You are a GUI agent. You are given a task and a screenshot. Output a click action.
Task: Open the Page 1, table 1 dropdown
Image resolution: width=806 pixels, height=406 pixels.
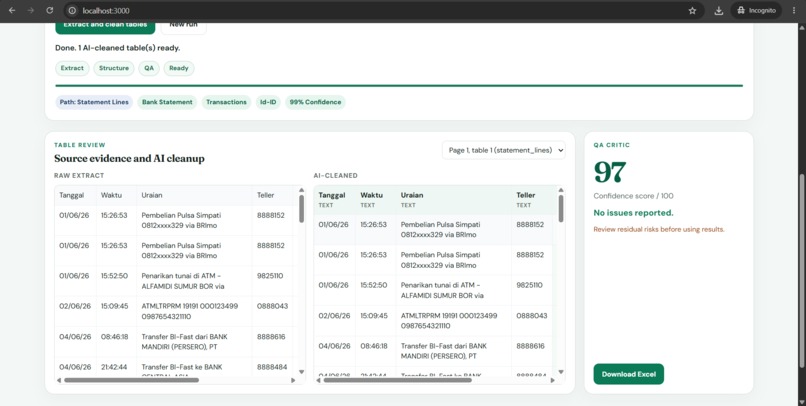click(504, 150)
